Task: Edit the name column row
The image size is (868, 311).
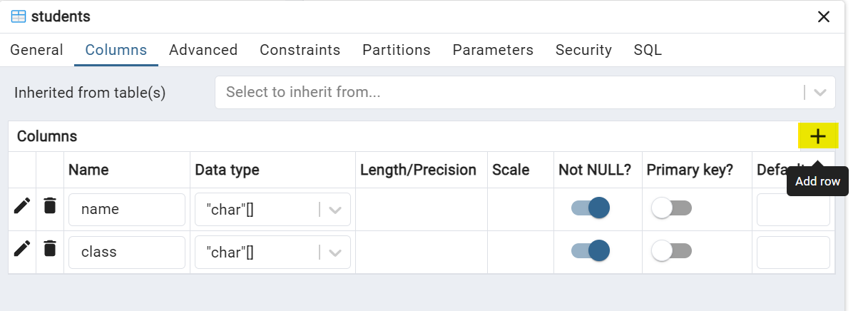Action: [x=22, y=207]
